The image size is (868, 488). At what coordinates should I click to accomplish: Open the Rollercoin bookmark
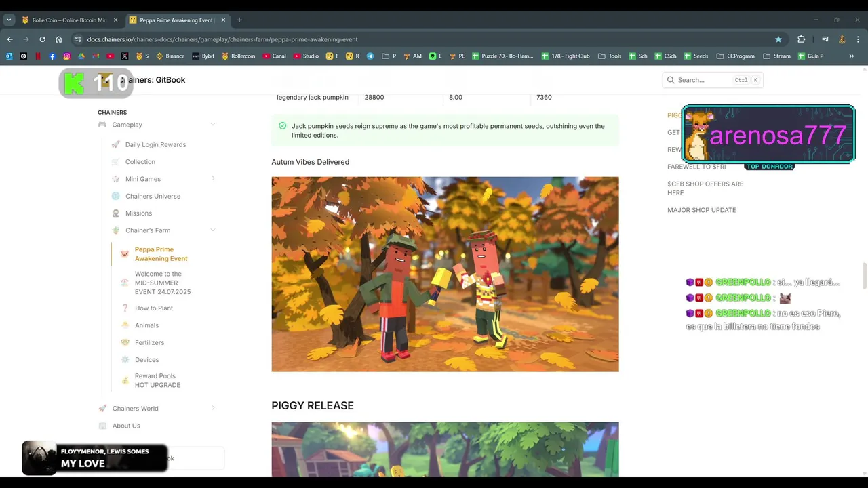[239, 56]
